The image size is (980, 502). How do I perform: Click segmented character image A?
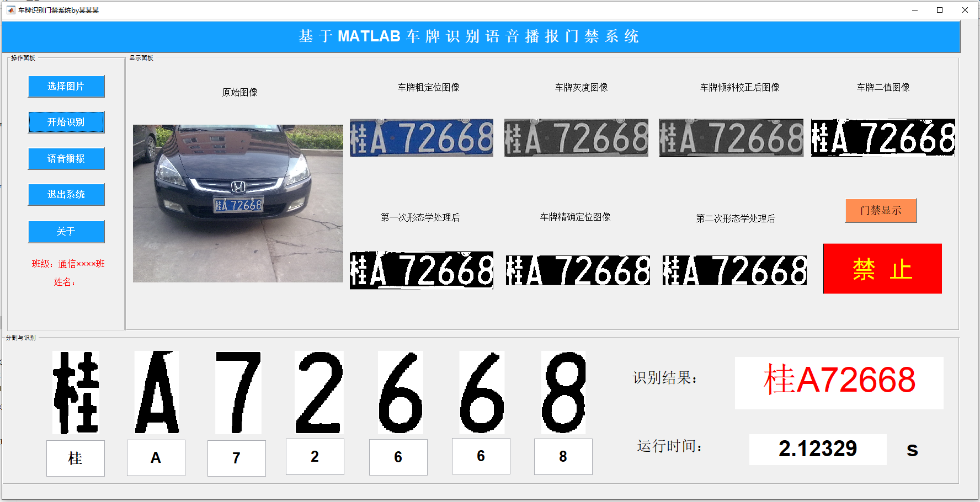coord(157,392)
